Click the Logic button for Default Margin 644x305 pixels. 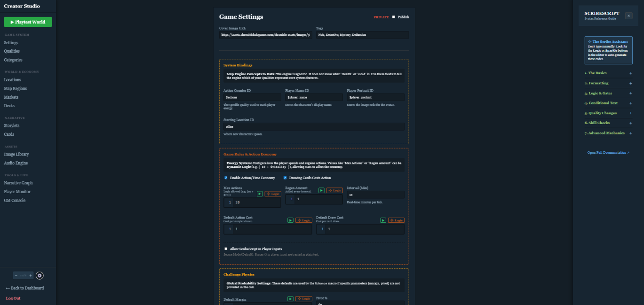click(x=303, y=298)
